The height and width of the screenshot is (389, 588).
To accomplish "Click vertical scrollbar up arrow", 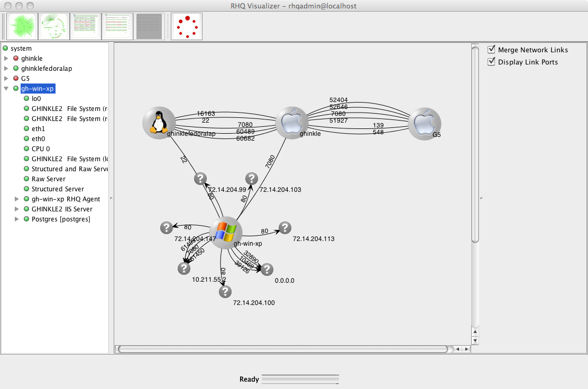I will pos(475,332).
